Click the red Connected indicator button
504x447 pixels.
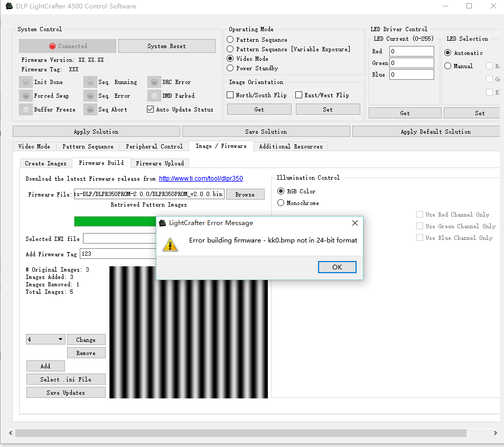coord(68,46)
